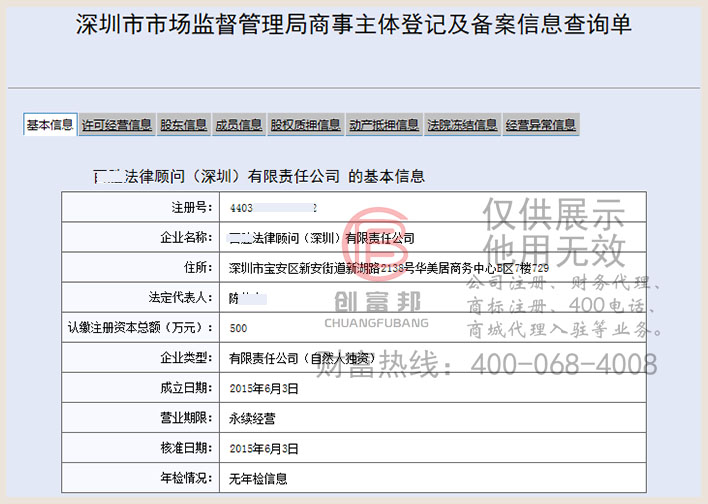
Task: Click the 法定代表人: label
Action: [x=180, y=297]
